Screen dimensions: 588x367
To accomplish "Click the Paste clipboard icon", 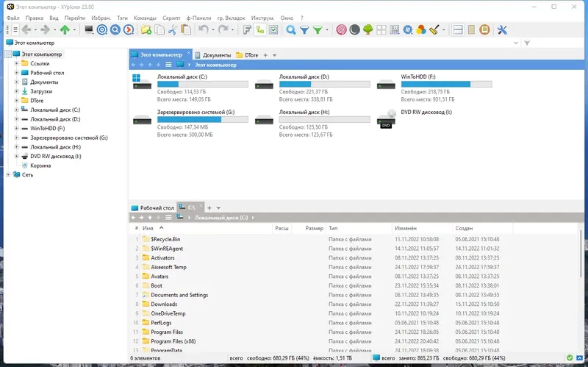I will (186, 29).
